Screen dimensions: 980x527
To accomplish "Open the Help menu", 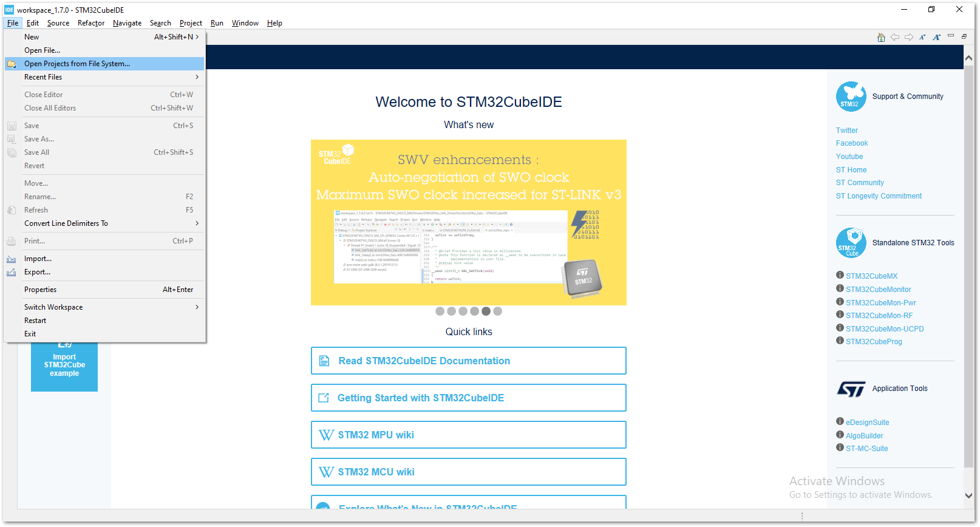I will click(x=274, y=23).
